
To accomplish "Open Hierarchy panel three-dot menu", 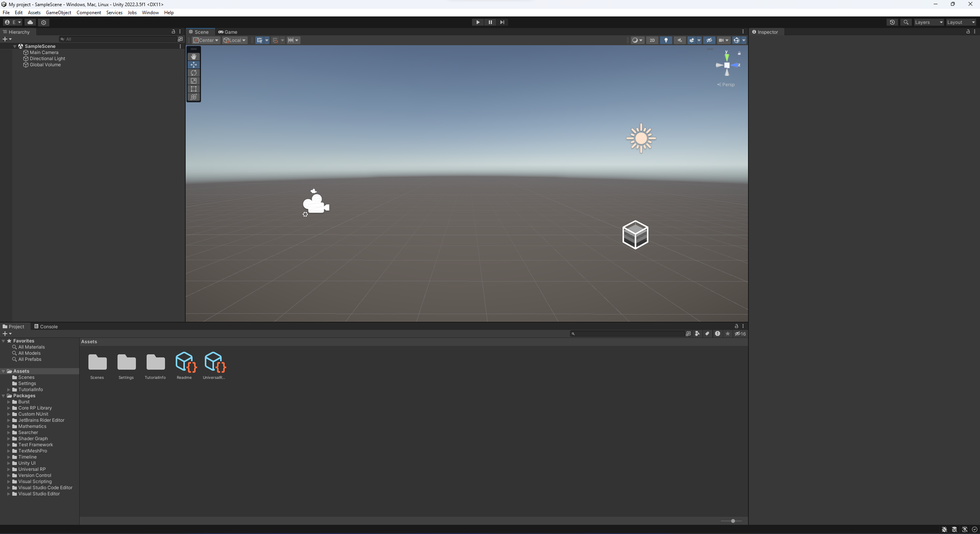I will (180, 32).
